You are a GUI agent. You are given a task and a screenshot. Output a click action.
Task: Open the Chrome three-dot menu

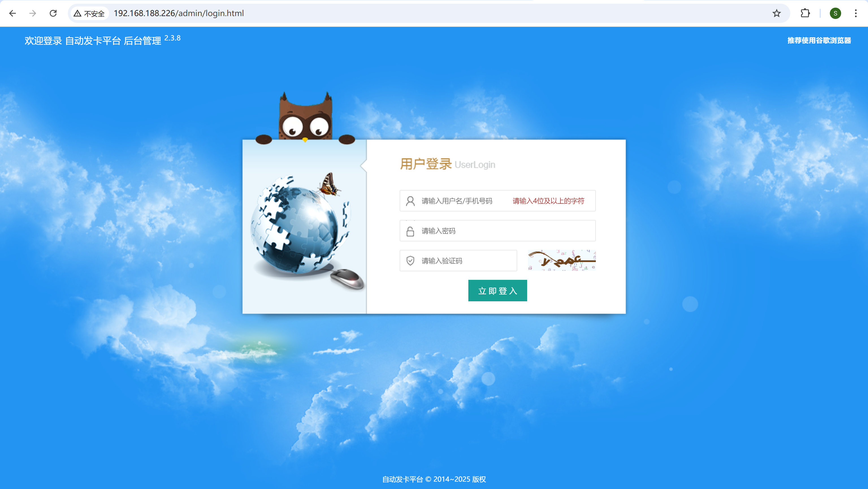[856, 13]
